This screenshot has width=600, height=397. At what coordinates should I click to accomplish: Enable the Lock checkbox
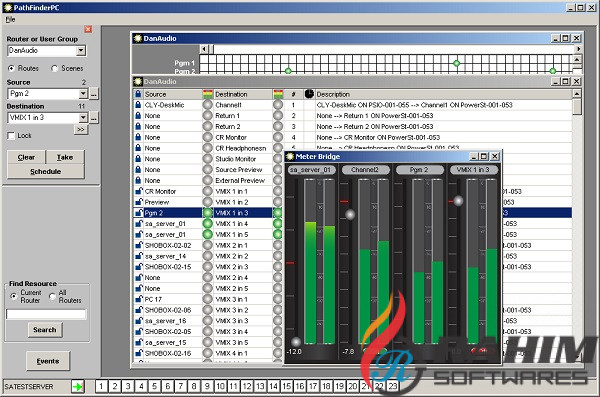(x=11, y=136)
